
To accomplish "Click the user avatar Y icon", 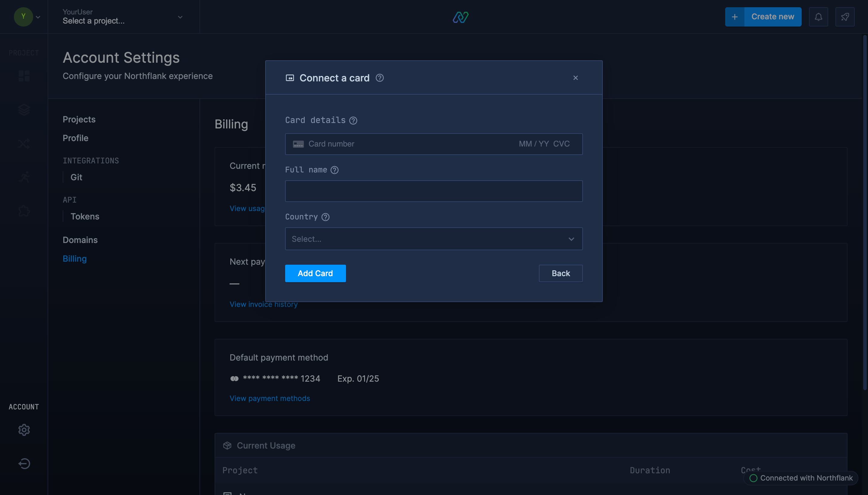I will (x=23, y=16).
